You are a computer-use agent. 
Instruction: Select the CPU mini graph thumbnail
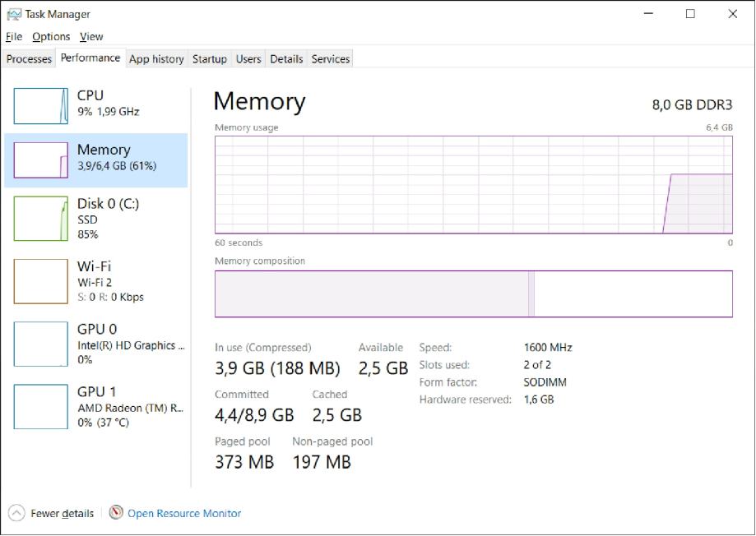point(41,106)
